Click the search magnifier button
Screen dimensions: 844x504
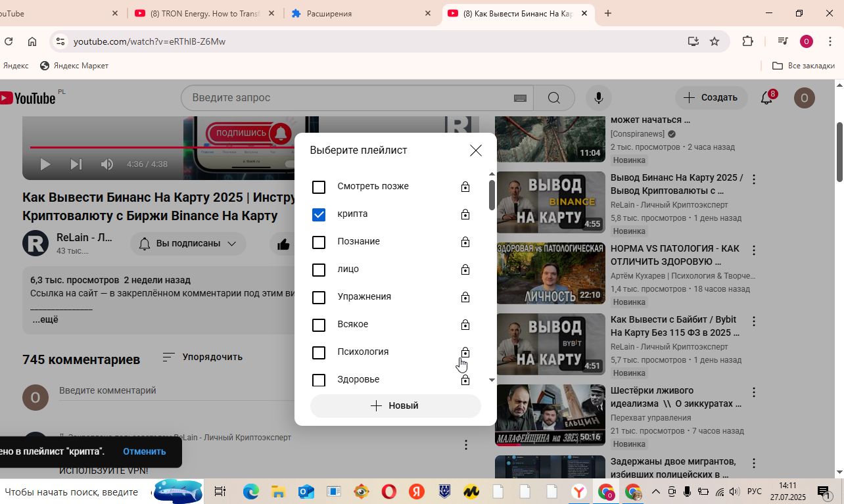553,98
